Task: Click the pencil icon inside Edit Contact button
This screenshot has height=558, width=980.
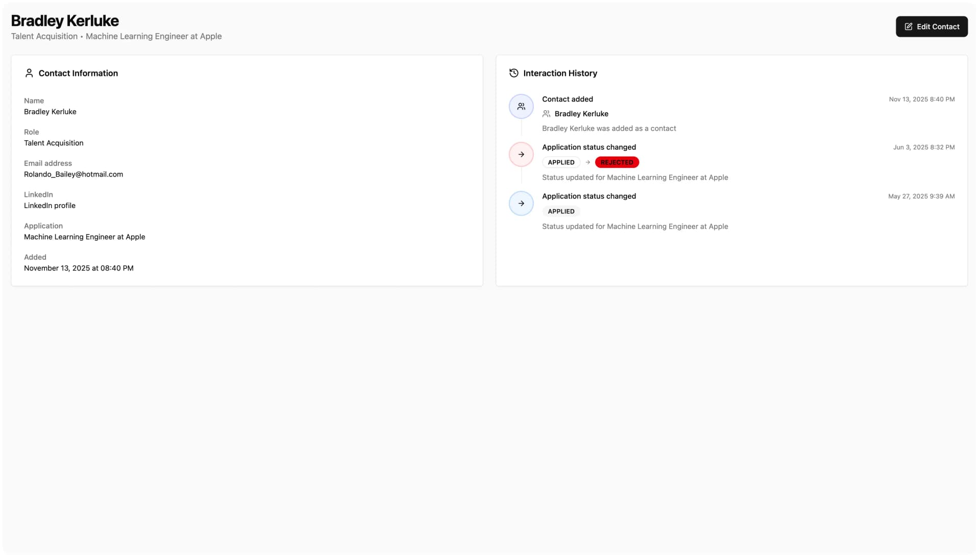Action: (908, 26)
